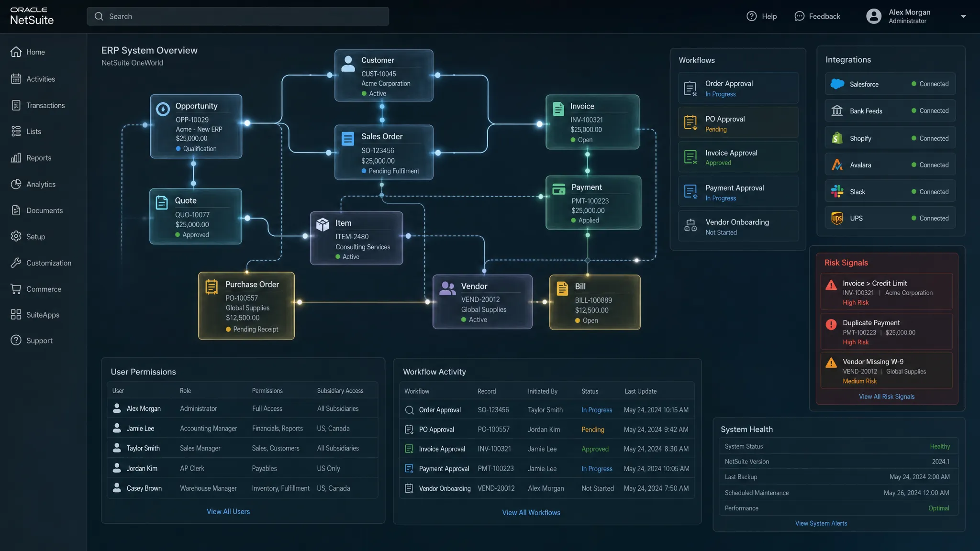Viewport: 980px width, 551px height.
Task: Click the Bank Feeds building icon
Action: 837,110
